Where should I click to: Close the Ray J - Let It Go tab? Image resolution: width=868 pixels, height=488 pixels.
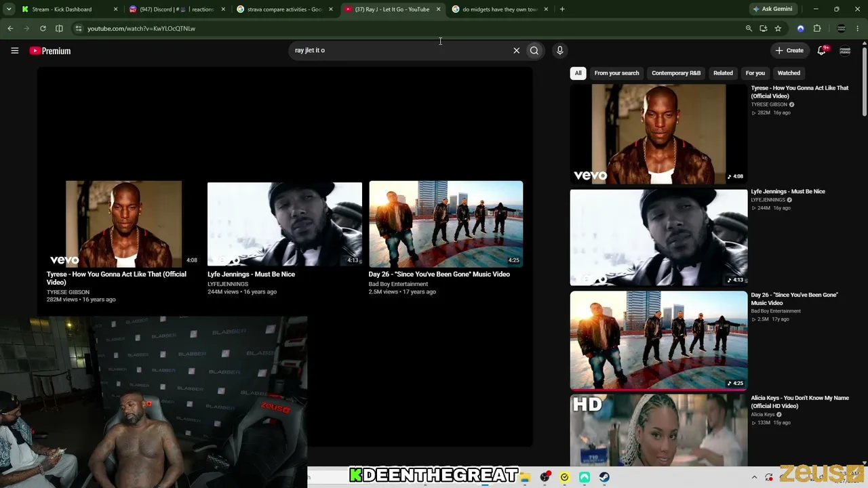(438, 9)
